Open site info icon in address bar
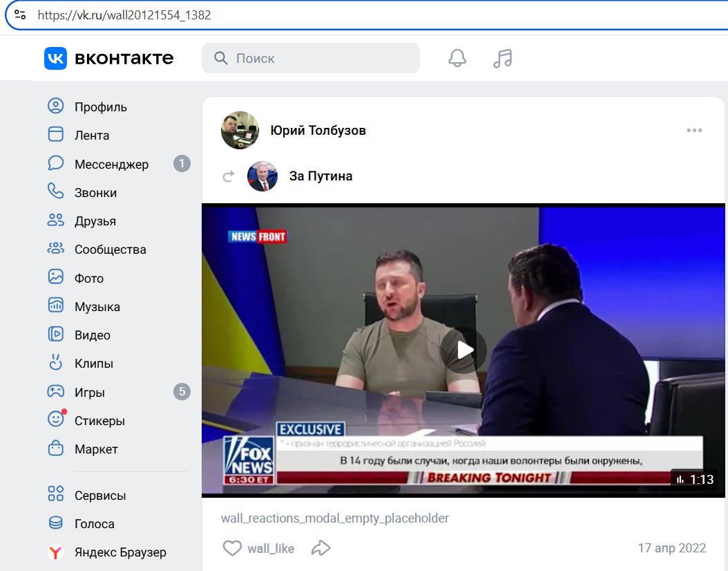This screenshot has height=571, width=728. point(20,15)
